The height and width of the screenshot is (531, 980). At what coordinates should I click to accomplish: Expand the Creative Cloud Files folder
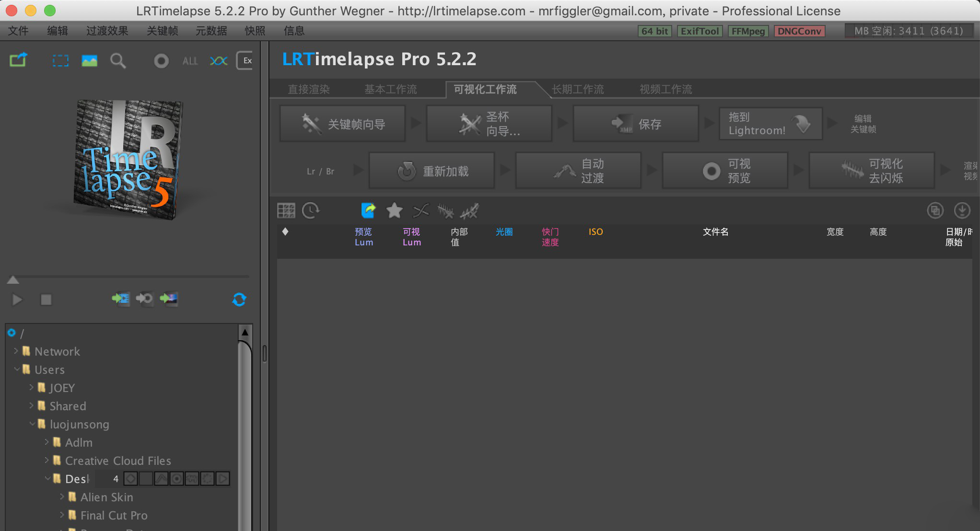47,461
